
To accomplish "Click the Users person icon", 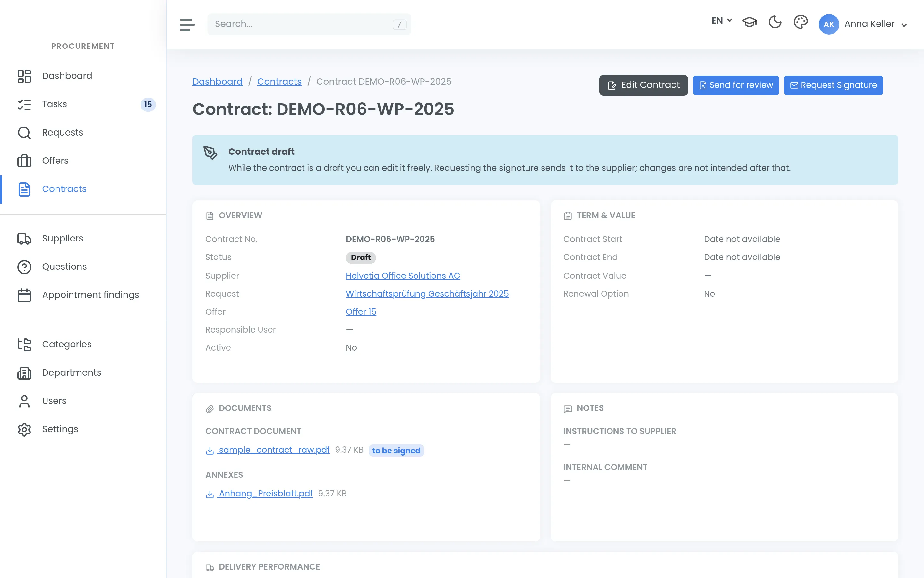I will coord(24,401).
